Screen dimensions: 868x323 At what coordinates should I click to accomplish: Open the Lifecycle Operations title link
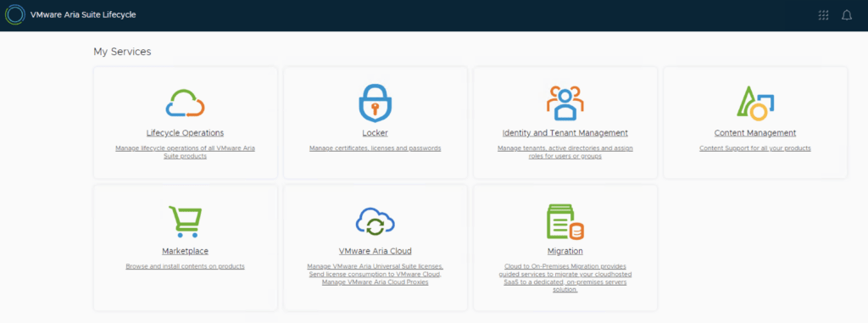pos(185,133)
